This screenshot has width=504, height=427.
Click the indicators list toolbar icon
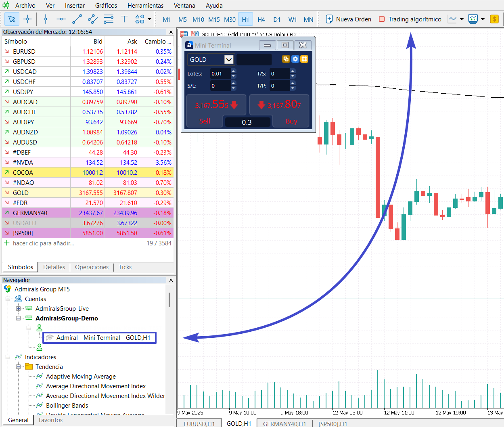(x=473, y=19)
